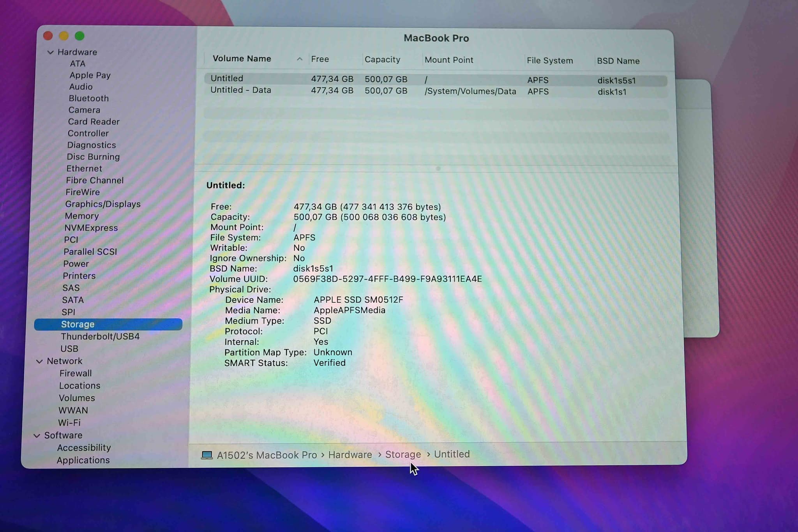This screenshot has height=532, width=798.
Task: Open Card Reader entry
Action: (x=94, y=122)
